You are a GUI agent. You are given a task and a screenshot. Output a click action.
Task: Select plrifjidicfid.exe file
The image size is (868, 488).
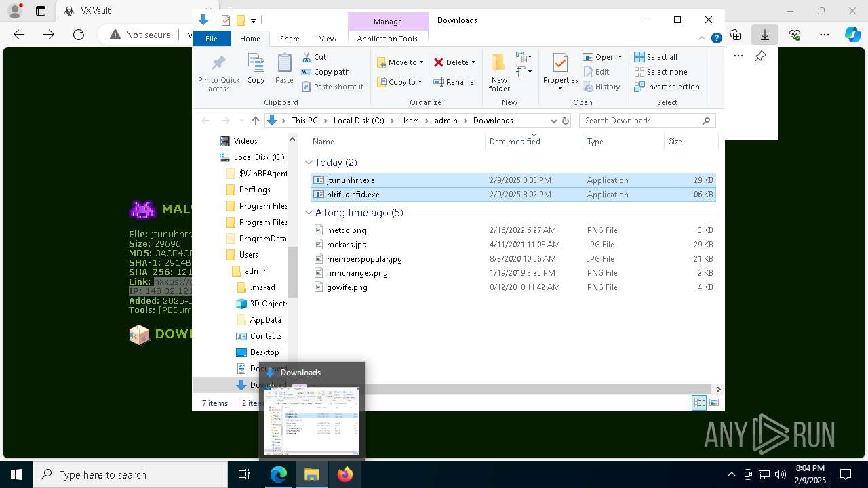513,195
